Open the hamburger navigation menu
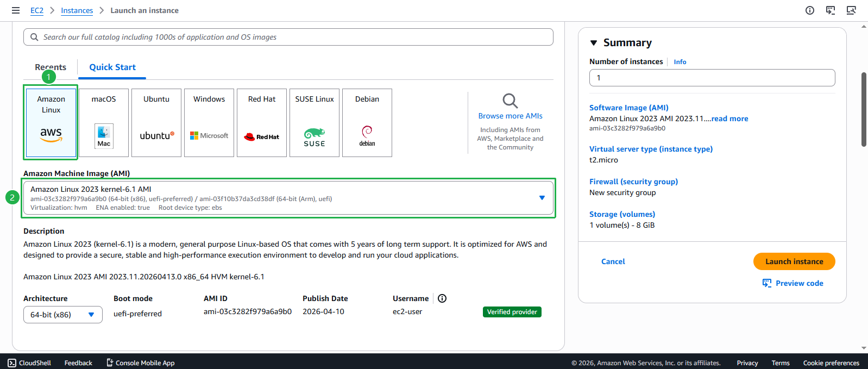868x369 pixels. click(x=16, y=10)
